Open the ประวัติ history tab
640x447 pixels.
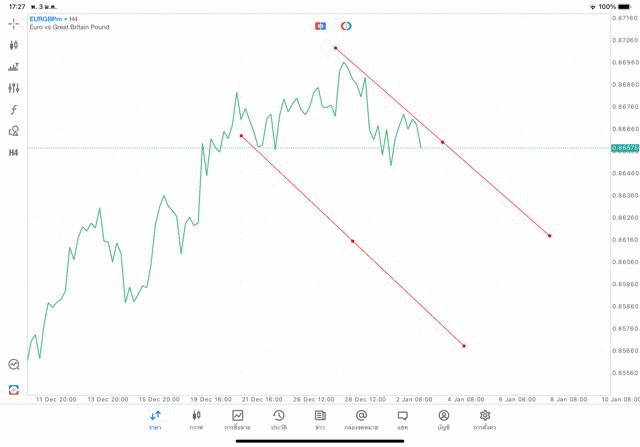click(278, 420)
